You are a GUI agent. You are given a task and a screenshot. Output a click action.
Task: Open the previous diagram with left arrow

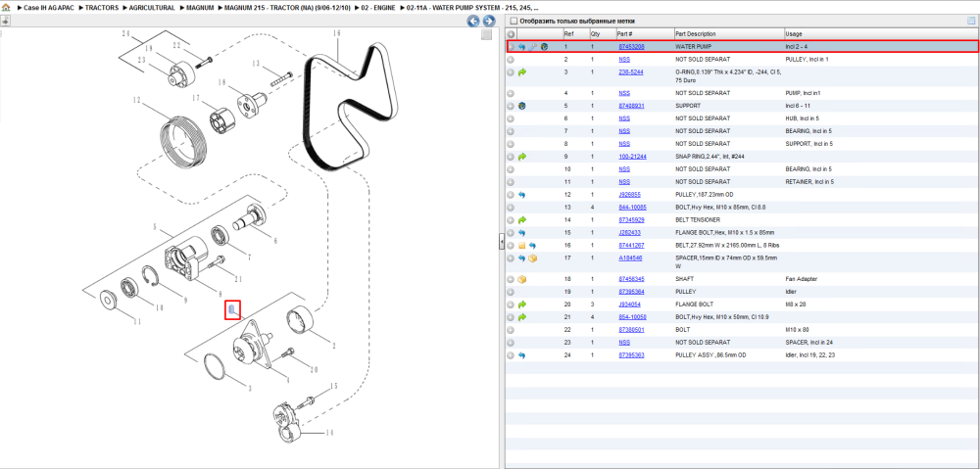click(x=473, y=22)
